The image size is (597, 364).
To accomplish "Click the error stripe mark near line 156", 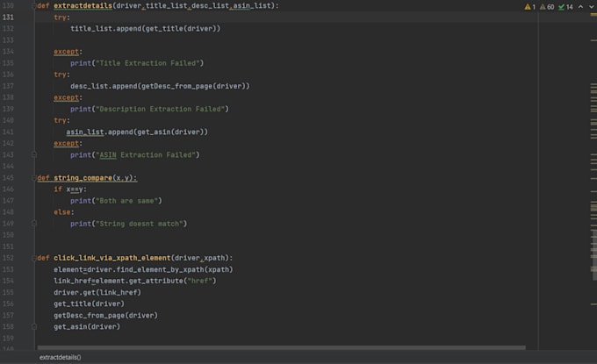I will [x=593, y=303].
